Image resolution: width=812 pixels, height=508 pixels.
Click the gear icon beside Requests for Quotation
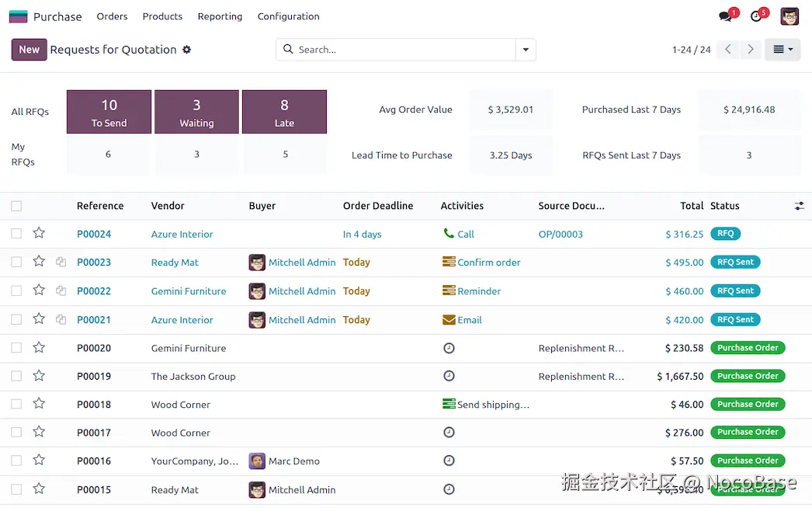click(186, 49)
